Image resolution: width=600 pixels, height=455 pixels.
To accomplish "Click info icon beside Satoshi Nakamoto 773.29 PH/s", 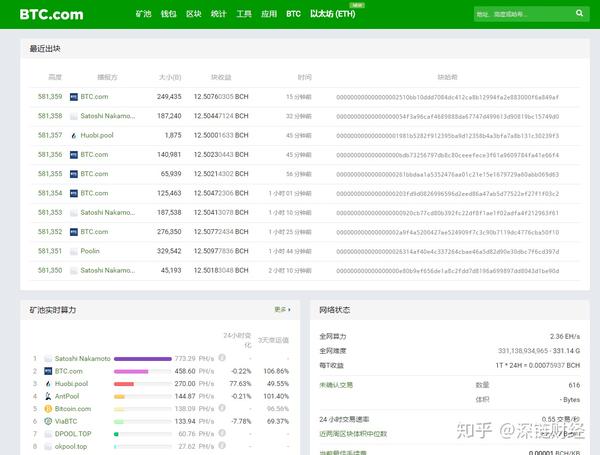I will click(x=222, y=358).
